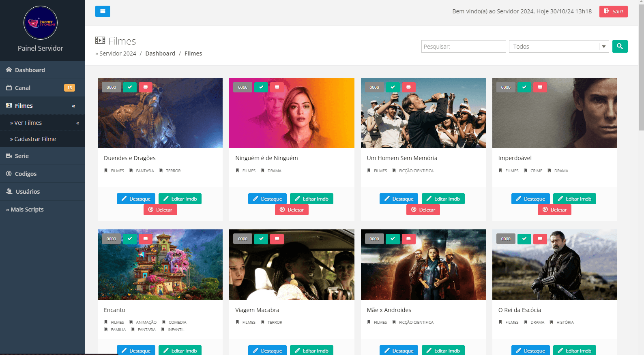Viewport: 644px width, 355px height.
Task: Click the green check on Encanto poster
Action: (130, 239)
